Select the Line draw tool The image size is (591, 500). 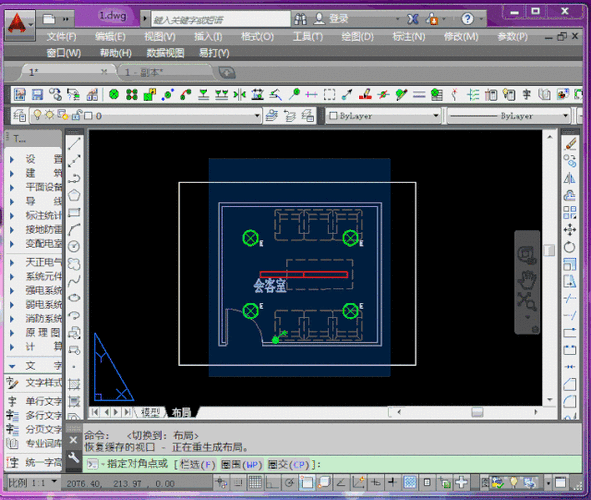click(74, 144)
